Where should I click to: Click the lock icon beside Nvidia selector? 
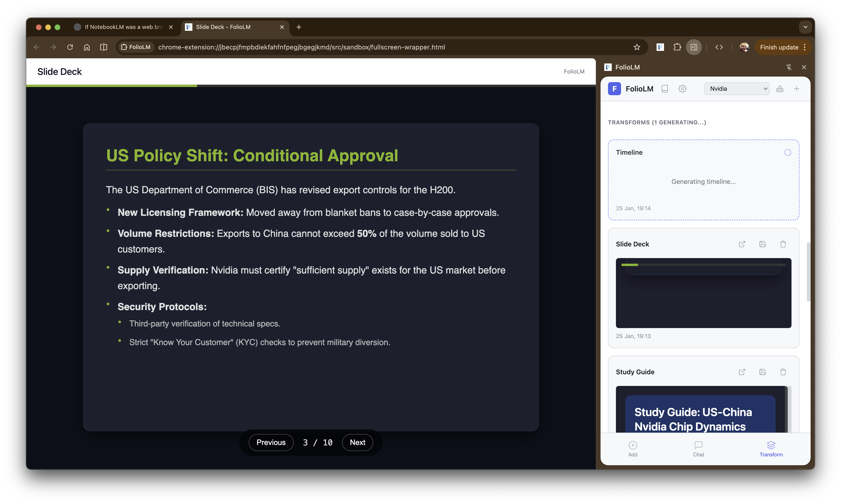[780, 89]
